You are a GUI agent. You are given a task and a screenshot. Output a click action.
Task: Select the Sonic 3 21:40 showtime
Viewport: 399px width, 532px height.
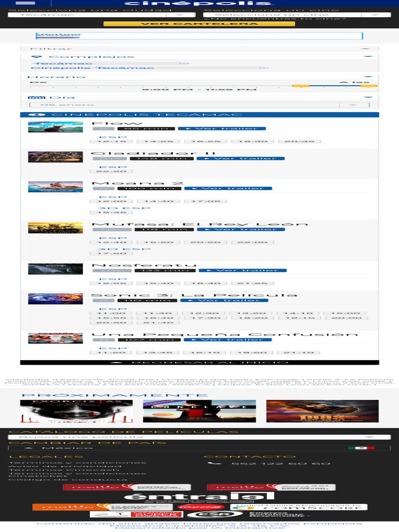(x=158, y=323)
